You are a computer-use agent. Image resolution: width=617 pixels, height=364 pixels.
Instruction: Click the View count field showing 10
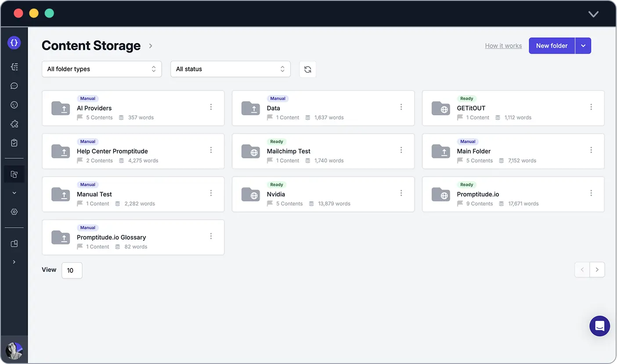tap(72, 270)
